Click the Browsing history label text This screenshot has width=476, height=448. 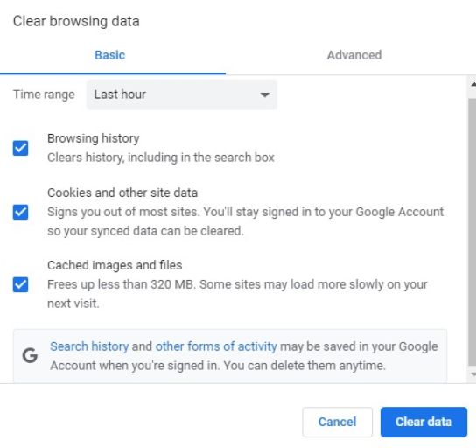point(94,138)
